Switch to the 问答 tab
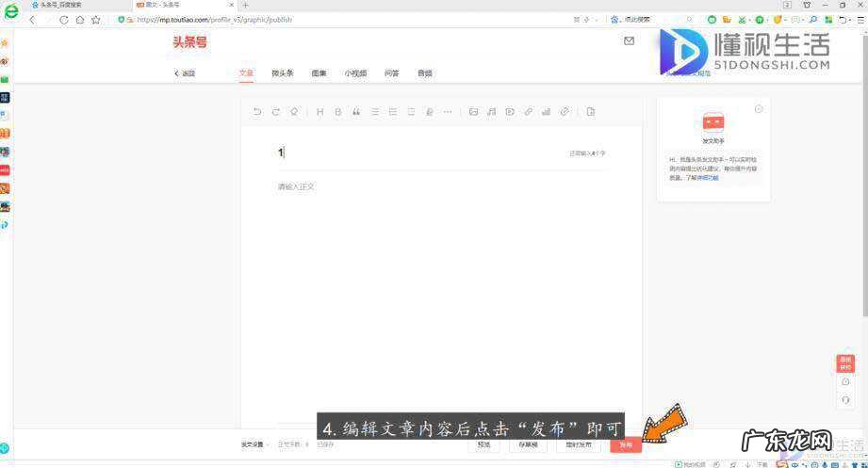The height and width of the screenshot is (468, 868). pyautogui.click(x=392, y=73)
